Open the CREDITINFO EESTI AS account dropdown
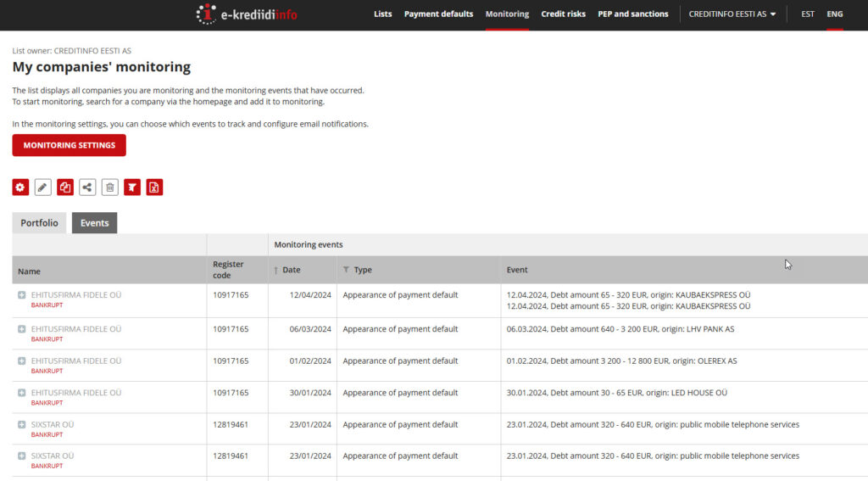 click(x=732, y=14)
